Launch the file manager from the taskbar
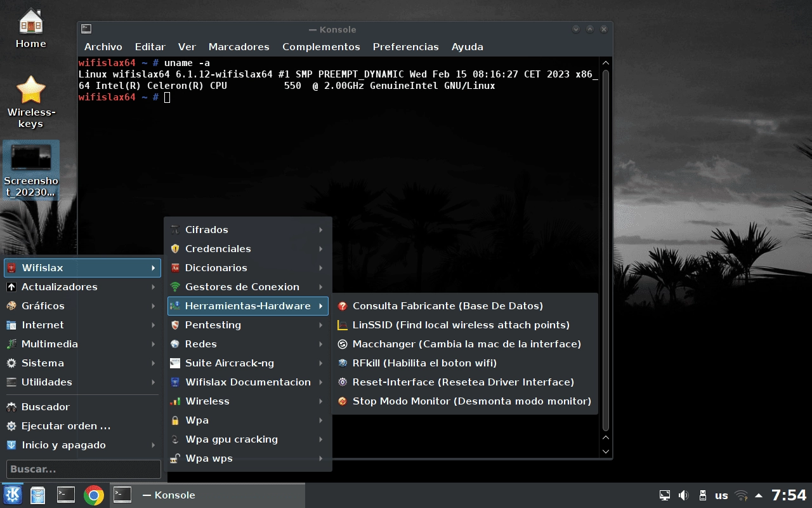 point(38,495)
